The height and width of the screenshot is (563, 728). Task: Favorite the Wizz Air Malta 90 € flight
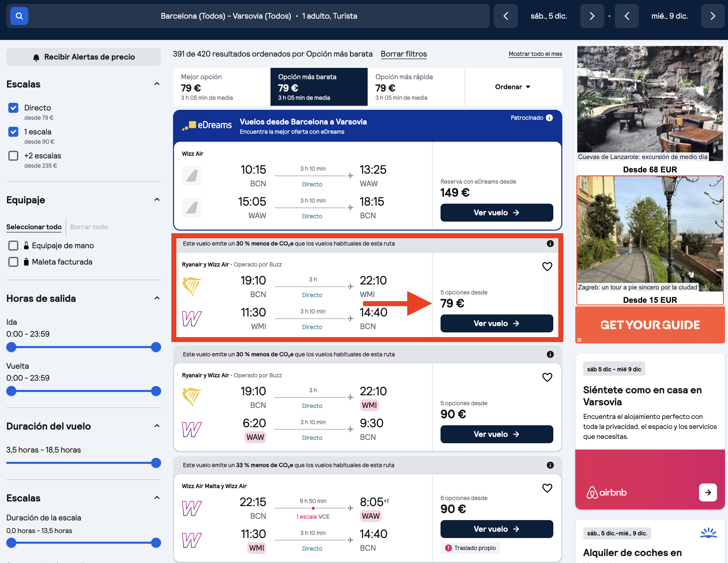[x=547, y=488]
